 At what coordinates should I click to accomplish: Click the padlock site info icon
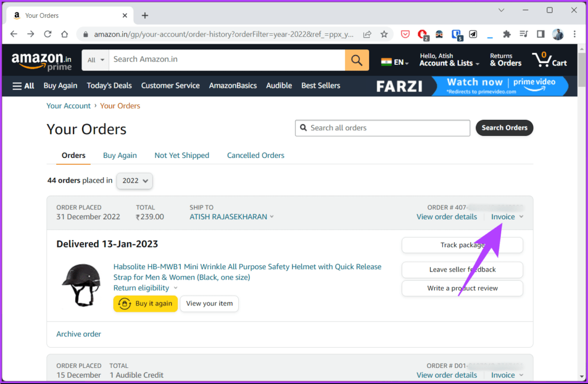tap(86, 34)
